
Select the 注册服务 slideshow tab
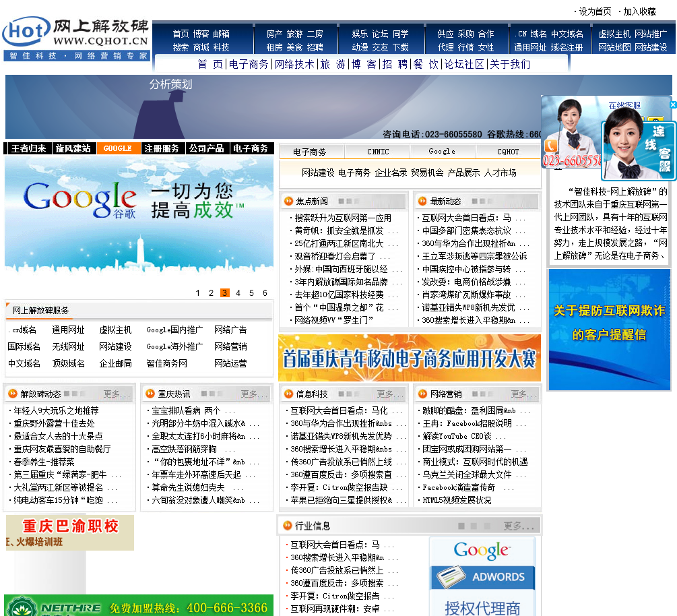click(x=163, y=148)
